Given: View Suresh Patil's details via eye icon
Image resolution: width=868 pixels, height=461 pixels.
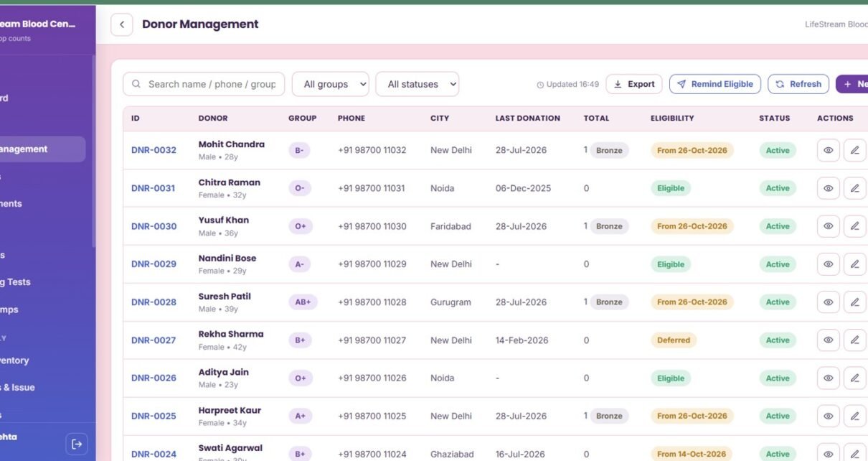Looking at the screenshot, I should 828,302.
